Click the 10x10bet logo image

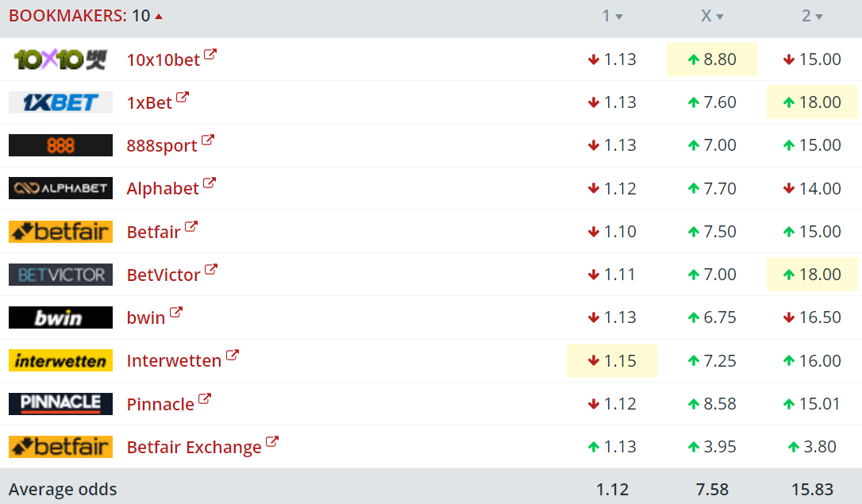(60, 60)
